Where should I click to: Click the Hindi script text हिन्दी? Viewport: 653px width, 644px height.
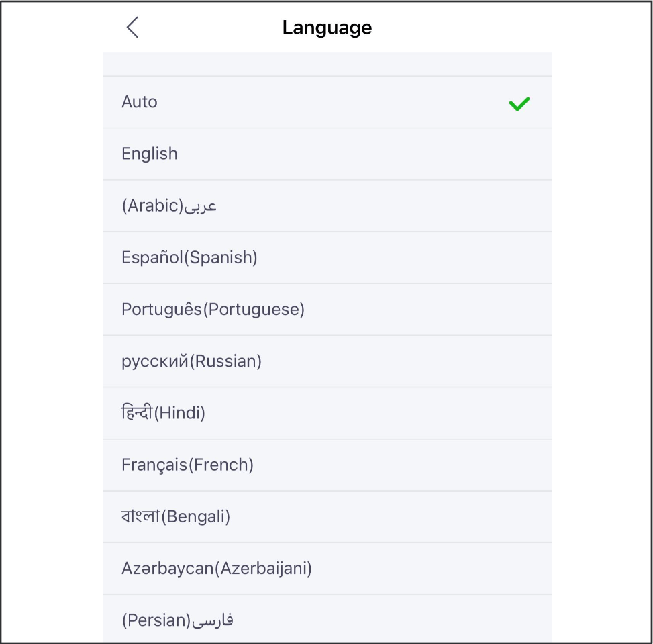point(137,412)
